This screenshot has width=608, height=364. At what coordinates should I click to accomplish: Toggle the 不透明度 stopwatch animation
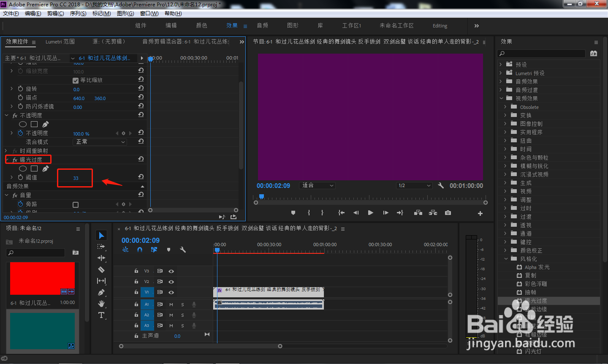(x=20, y=133)
